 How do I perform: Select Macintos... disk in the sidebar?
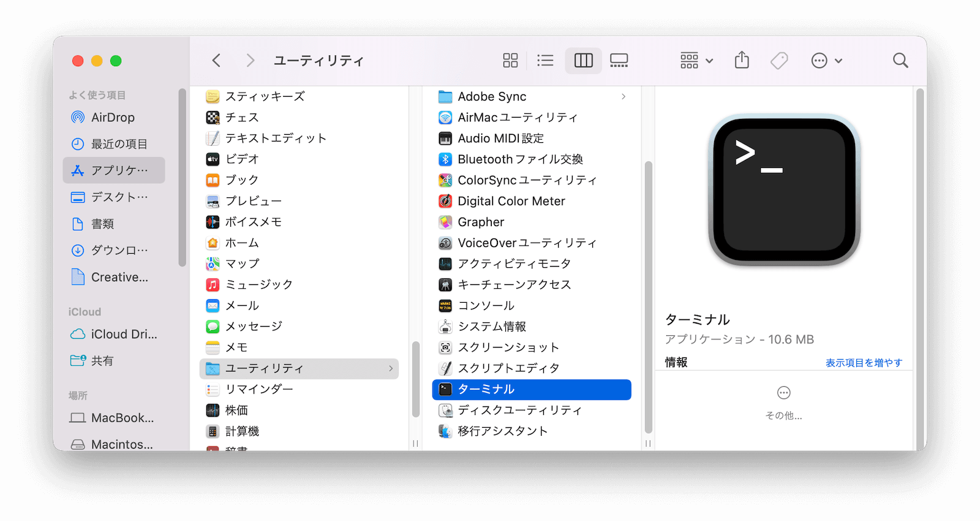tap(114, 444)
